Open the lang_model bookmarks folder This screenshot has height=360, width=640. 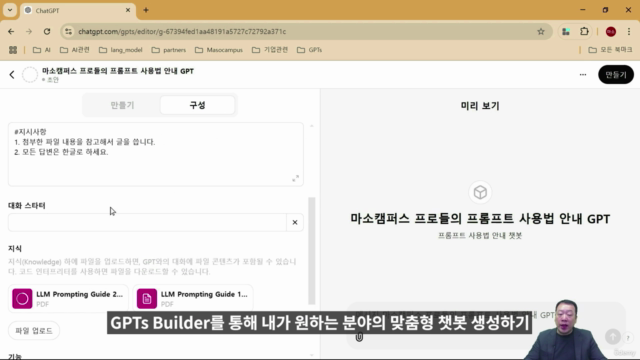tap(121, 50)
